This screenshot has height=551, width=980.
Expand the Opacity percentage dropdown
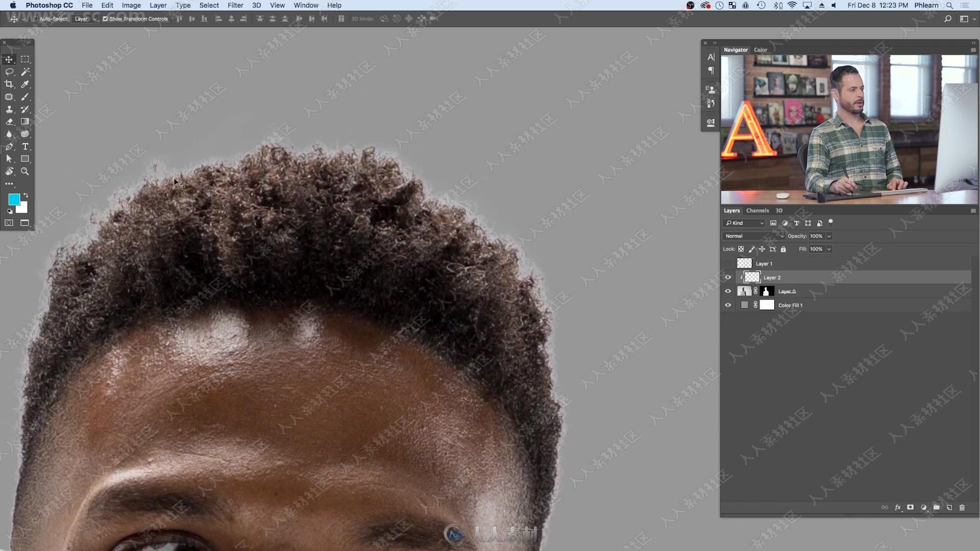828,236
